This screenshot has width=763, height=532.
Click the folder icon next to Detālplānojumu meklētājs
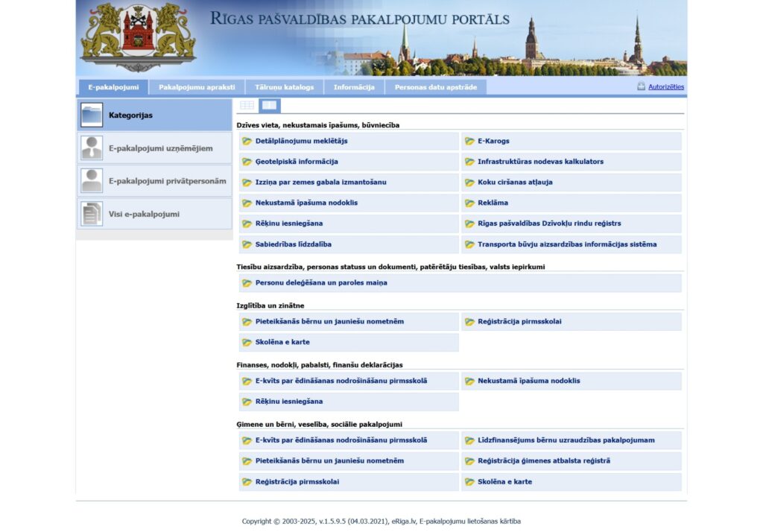pos(247,141)
